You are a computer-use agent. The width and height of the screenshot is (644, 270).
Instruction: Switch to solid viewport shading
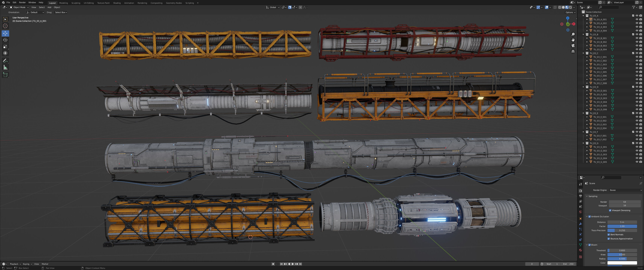point(563,7)
